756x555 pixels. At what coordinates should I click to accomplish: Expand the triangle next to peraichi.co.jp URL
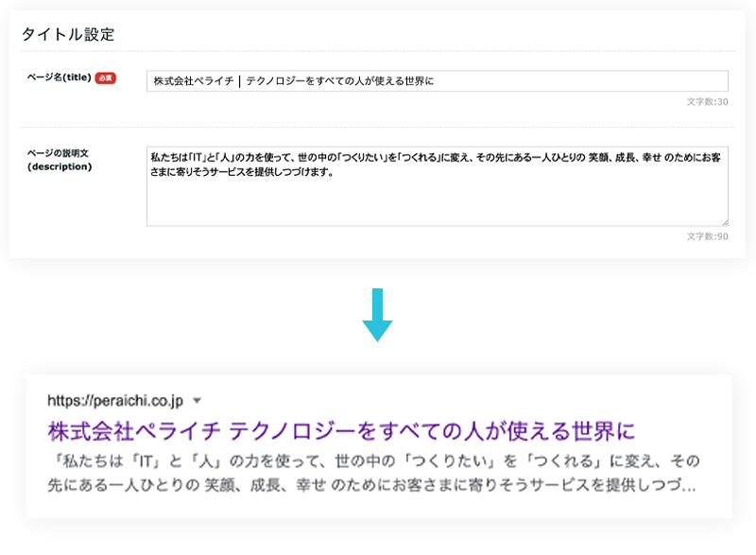pos(196,400)
